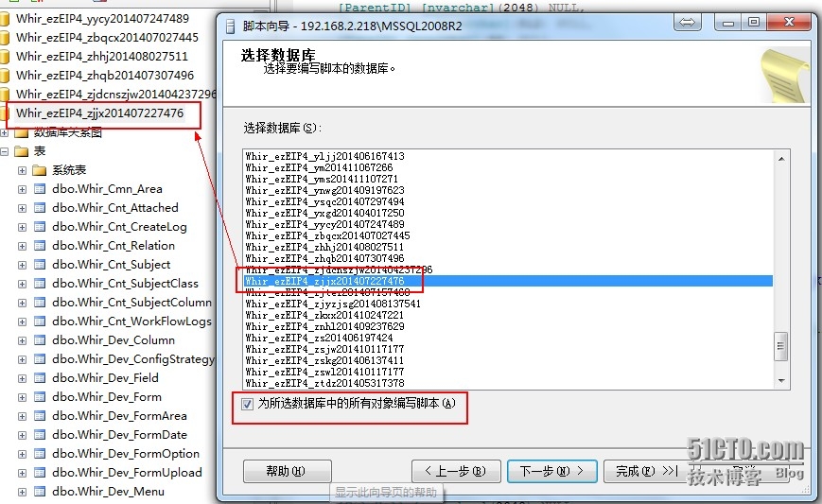Click table icon for dbo.Whir_Dev_ConfigStrategy
The image size is (822, 504).
40,359
